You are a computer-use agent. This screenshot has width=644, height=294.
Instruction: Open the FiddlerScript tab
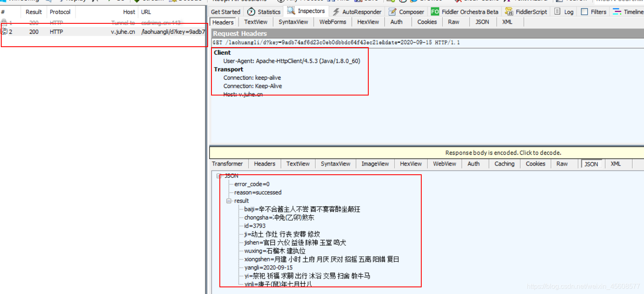click(x=526, y=12)
